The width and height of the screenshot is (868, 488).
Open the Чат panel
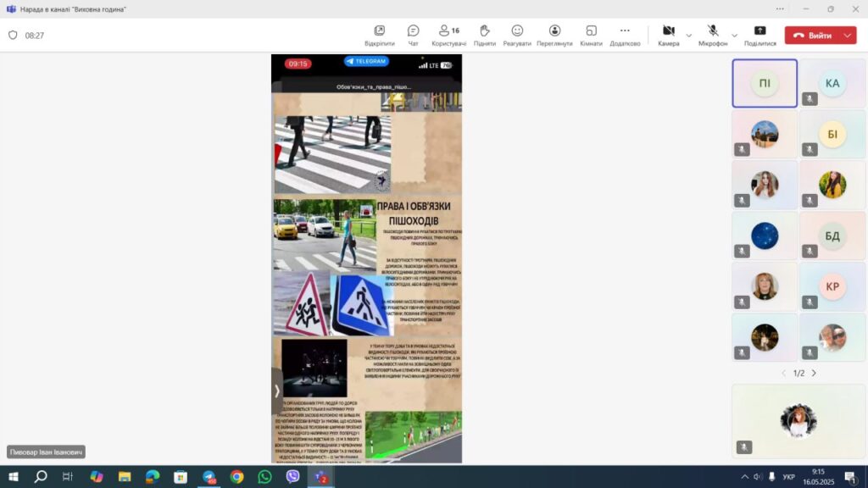(413, 36)
